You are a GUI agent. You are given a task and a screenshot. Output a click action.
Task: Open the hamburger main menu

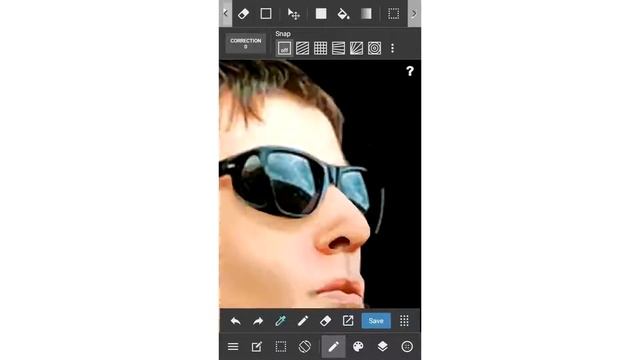tap(233, 347)
